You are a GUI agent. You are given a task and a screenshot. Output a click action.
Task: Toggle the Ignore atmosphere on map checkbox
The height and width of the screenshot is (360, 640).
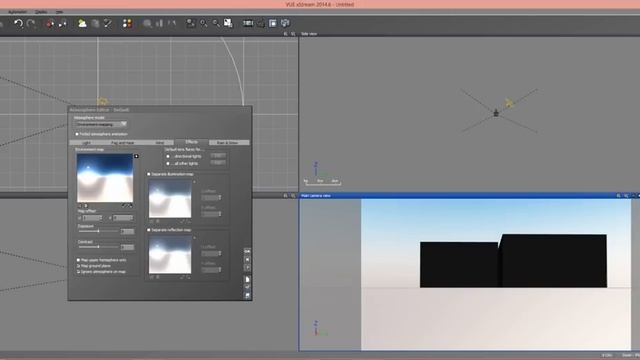(78, 271)
